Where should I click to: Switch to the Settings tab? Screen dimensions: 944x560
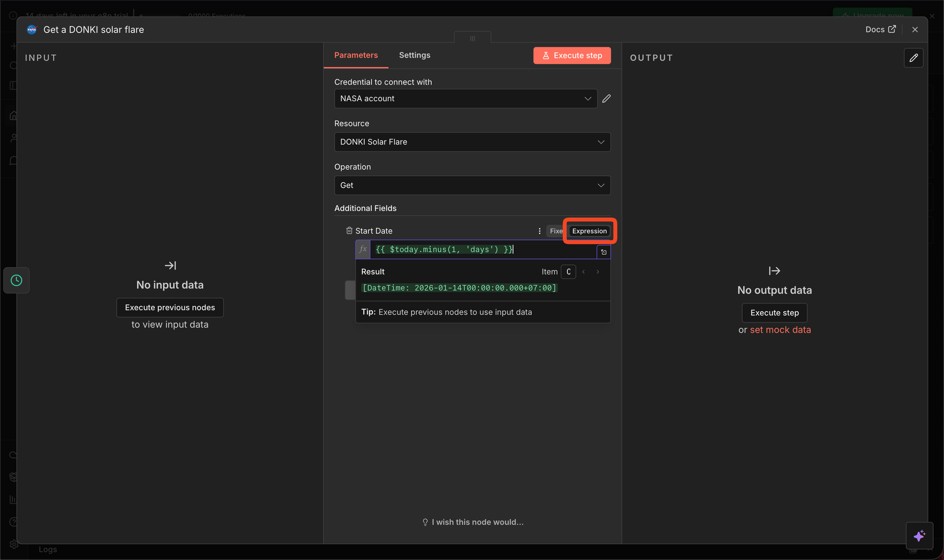pos(414,55)
